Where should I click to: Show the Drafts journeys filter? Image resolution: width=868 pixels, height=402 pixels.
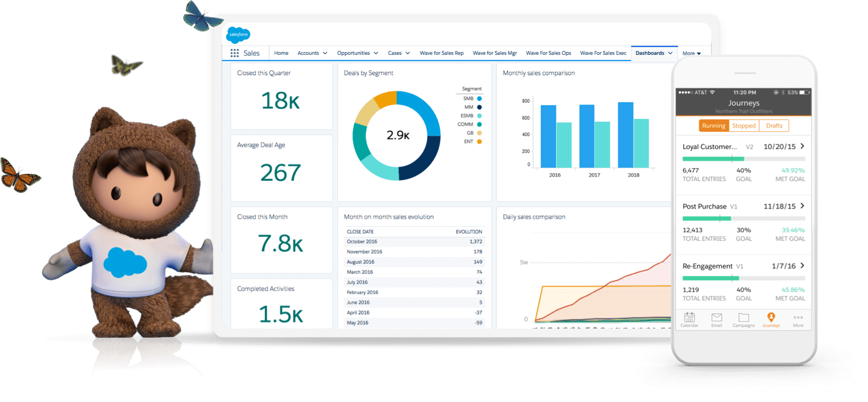click(x=774, y=125)
